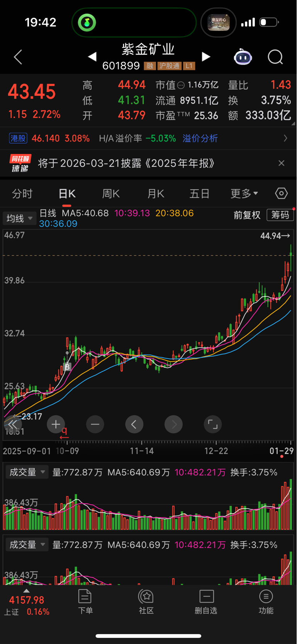Open second 成交量 indicator dropdown

tap(27, 545)
